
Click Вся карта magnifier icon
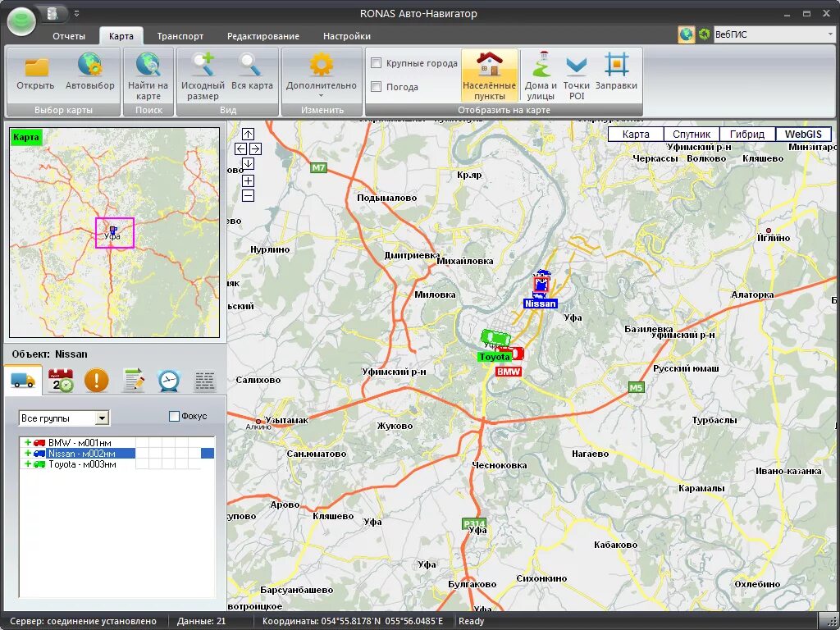tap(249, 65)
